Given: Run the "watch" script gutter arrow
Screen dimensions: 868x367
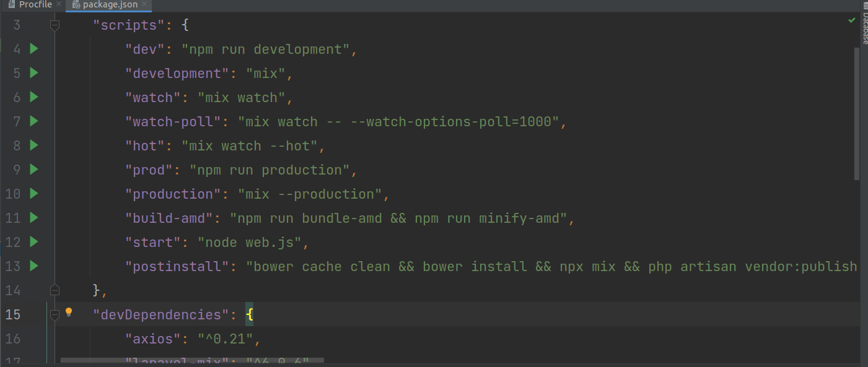Looking at the screenshot, I should [34, 97].
